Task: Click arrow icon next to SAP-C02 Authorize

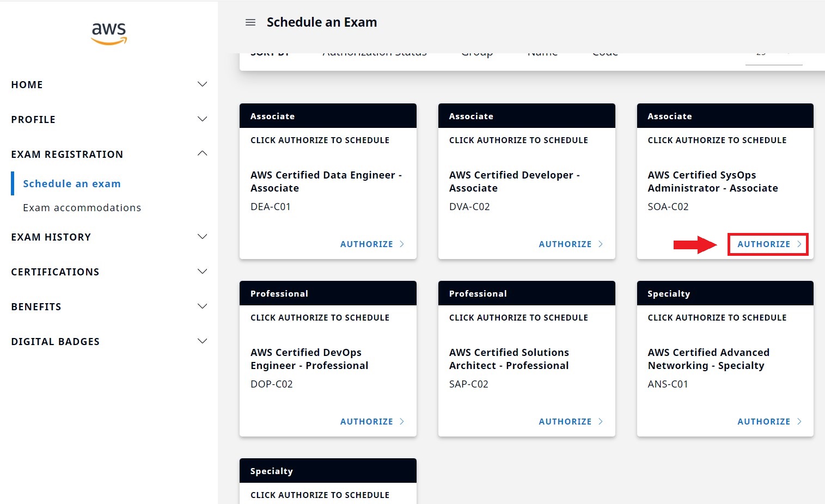Action: (601, 422)
